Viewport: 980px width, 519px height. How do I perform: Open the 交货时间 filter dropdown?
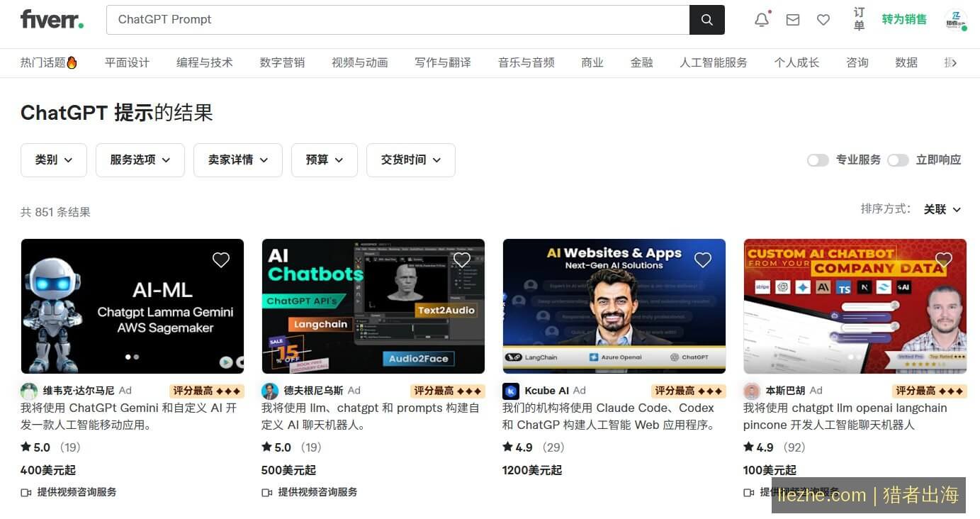click(411, 160)
